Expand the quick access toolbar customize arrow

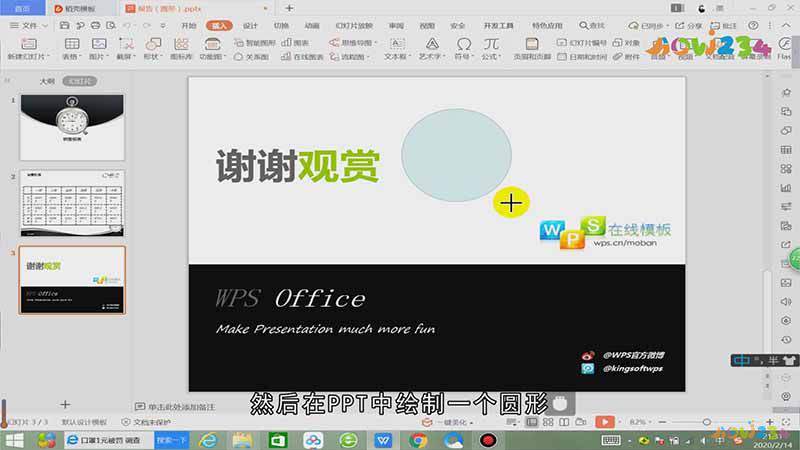(x=163, y=25)
